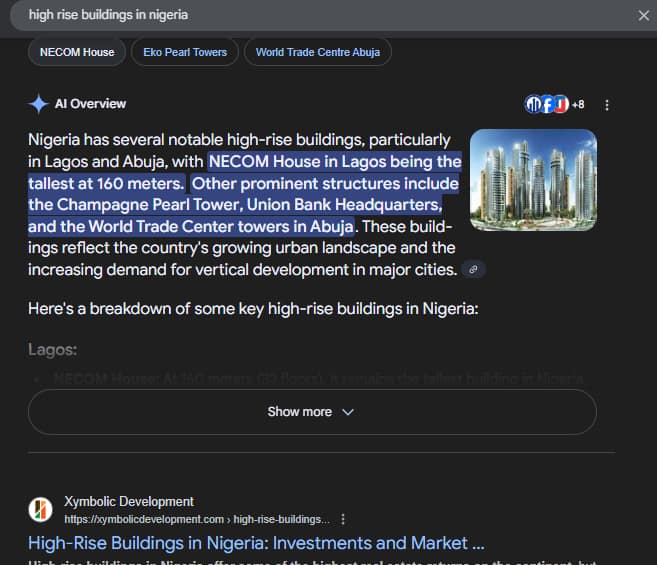This screenshot has height=565, width=657.
Task: Open the skyscrapers thumbnail image
Action: click(533, 180)
